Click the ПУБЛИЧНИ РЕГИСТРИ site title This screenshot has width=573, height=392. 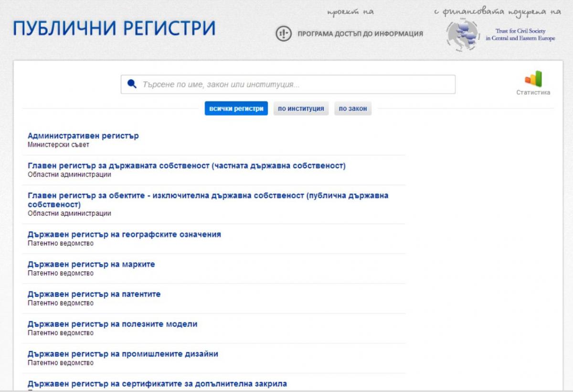(x=114, y=29)
